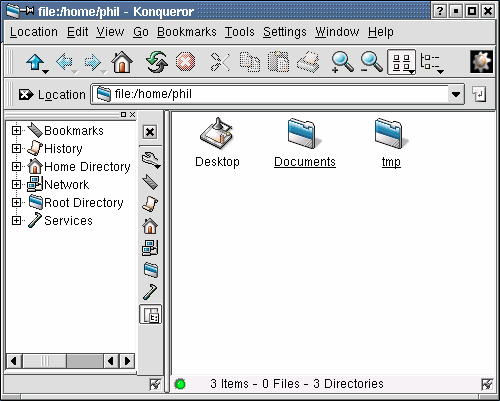The width and height of the screenshot is (500, 401).
Task: Toggle the view link checkbox in status bar
Action: (487, 384)
